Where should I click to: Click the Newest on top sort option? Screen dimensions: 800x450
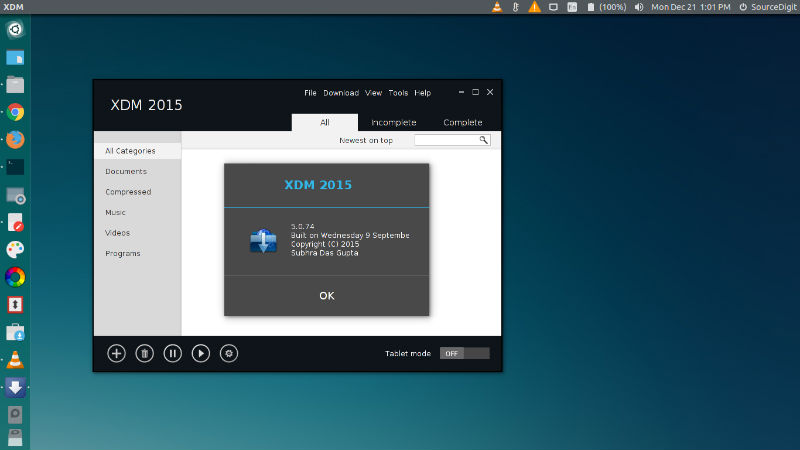tap(366, 140)
